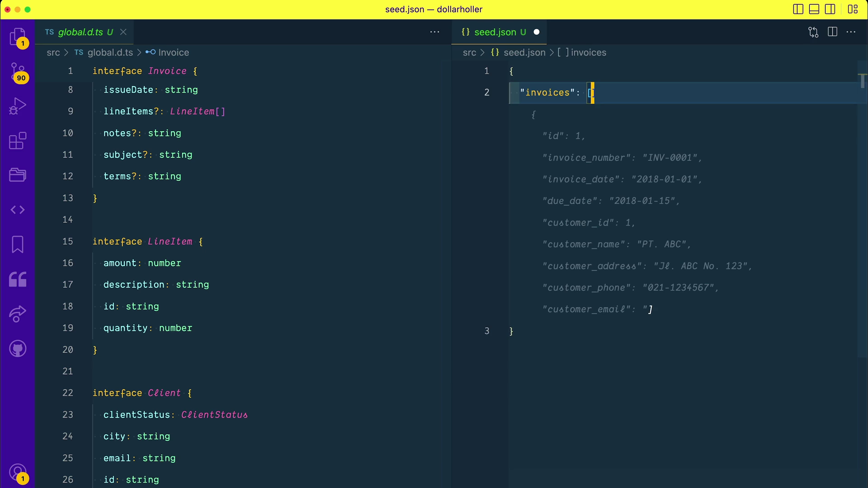Click the 'terms?: string' line
Viewport: 868px width, 488px height.
[x=142, y=176]
